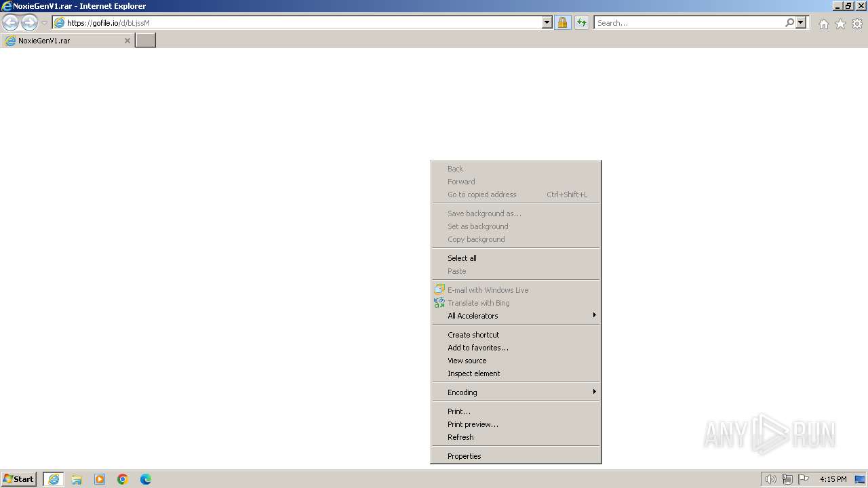Open Google Chrome taskbar icon

pos(123,479)
